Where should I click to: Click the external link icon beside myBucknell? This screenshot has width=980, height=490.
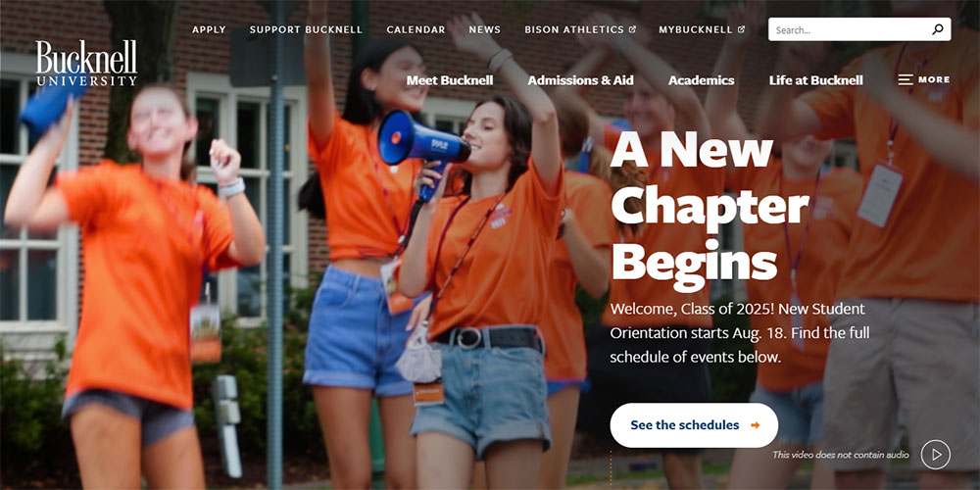coord(741,29)
